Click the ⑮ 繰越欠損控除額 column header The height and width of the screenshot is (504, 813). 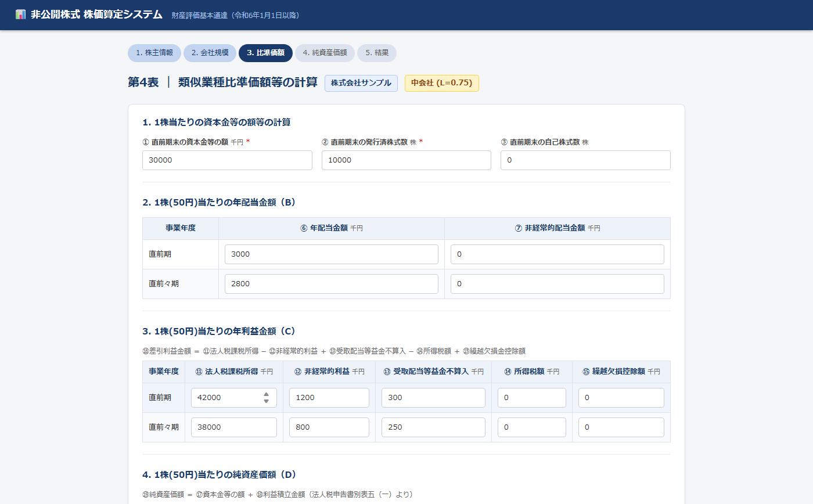tap(621, 372)
